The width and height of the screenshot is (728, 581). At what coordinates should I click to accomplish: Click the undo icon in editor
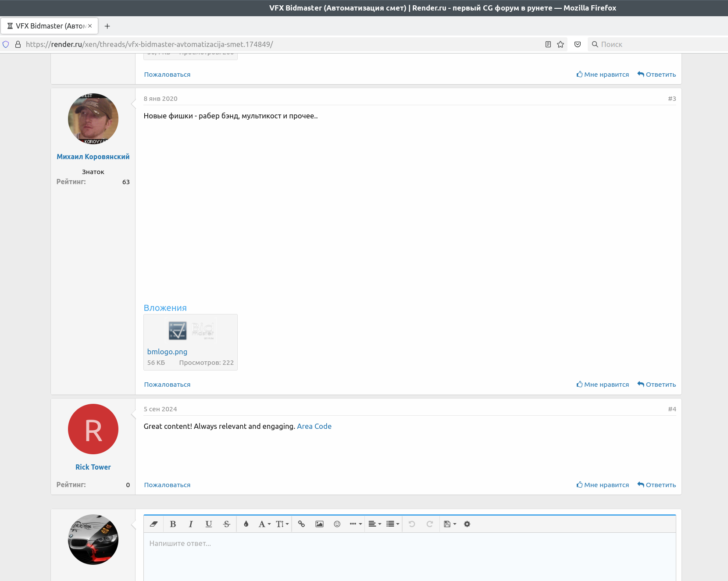pyautogui.click(x=412, y=524)
